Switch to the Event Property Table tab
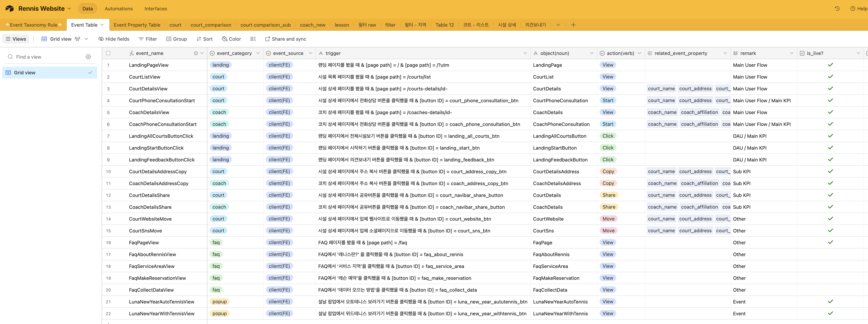 [137, 25]
